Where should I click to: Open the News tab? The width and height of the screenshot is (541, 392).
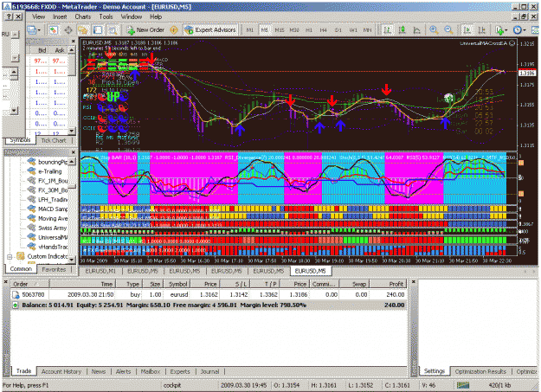pos(99,371)
